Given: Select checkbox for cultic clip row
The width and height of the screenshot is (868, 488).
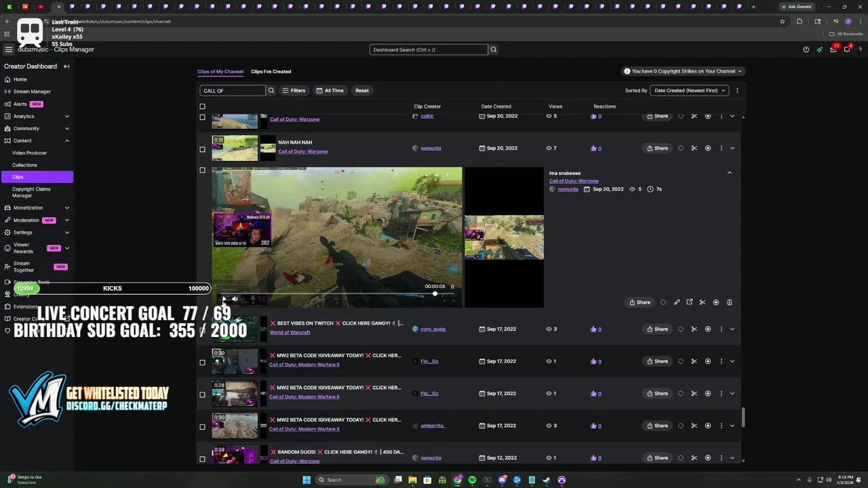Looking at the screenshot, I should [202, 117].
